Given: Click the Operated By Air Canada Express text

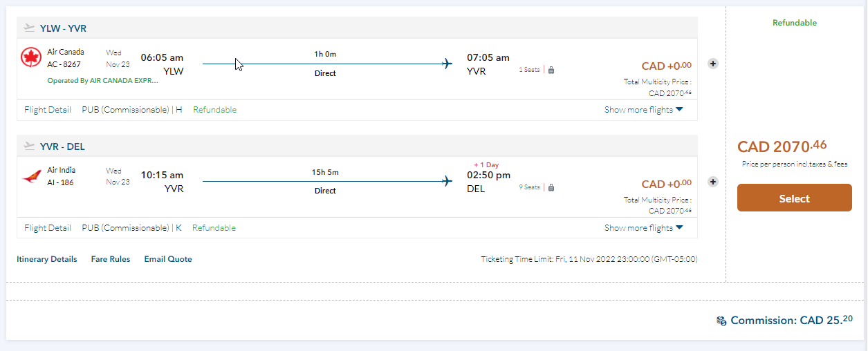Looking at the screenshot, I should point(102,81).
